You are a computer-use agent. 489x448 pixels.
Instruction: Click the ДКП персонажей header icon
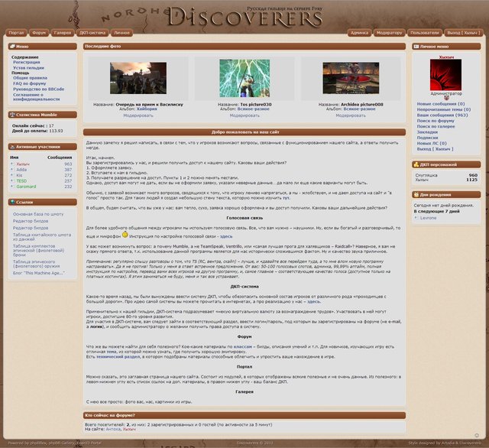point(416,164)
